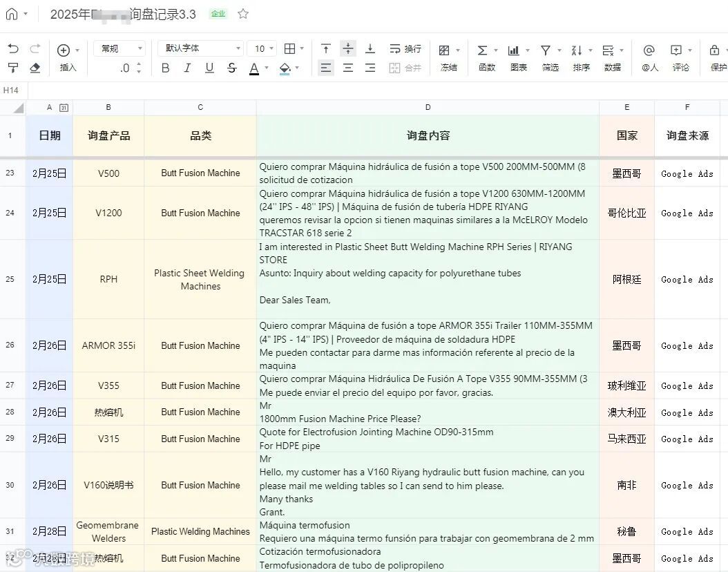728x572 pixels.
Task: Expand freeze dropdown arrow
Action: [x=458, y=50]
